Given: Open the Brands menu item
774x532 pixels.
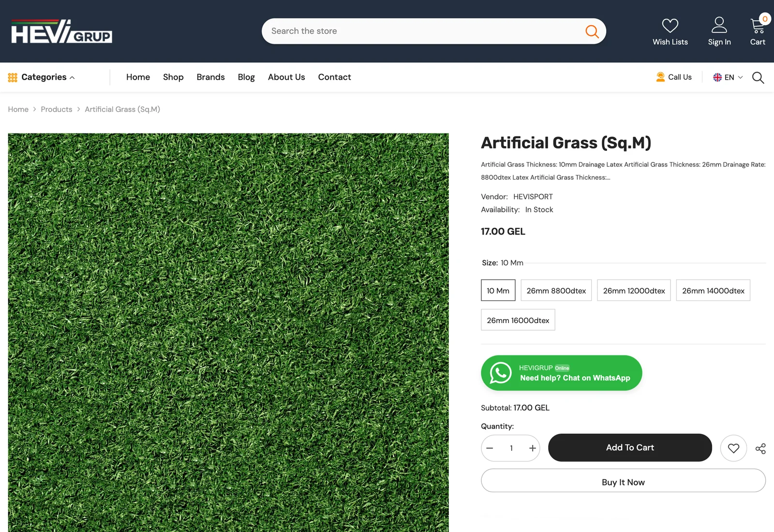Looking at the screenshot, I should pyautogui.click(x=210, y=77).
